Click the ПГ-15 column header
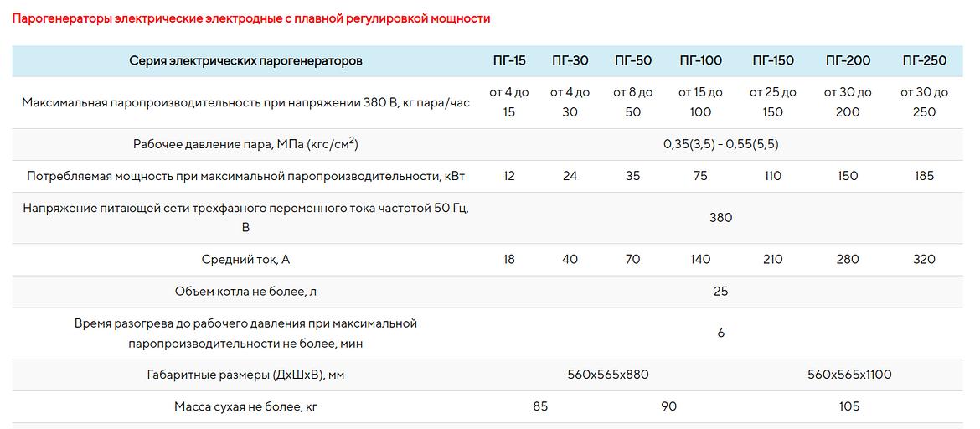This screenshot has width=980, height=429. [509, 60]
